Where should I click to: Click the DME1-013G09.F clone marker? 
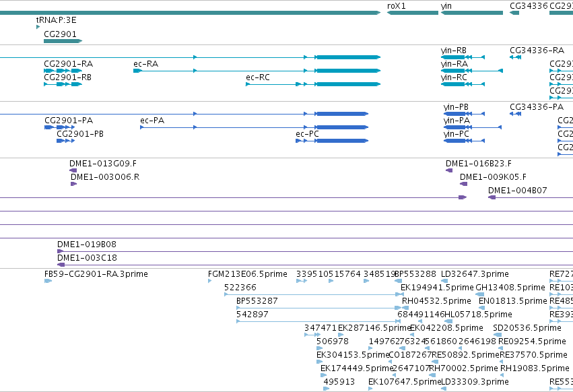point(73,170)
